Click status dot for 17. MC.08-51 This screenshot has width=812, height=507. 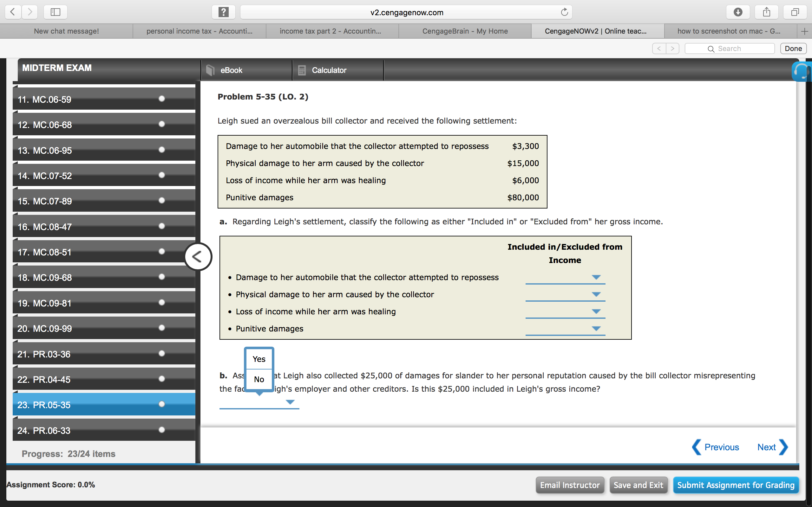click(162, 252)
